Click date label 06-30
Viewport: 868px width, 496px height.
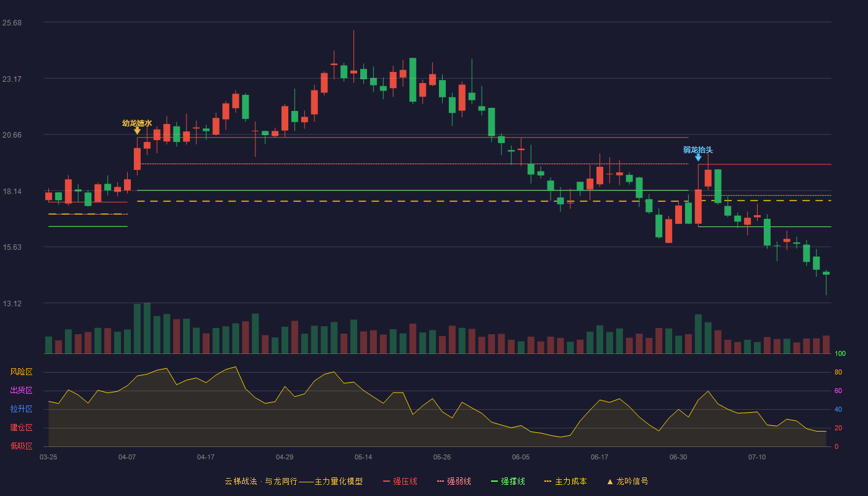pos(678,457)
